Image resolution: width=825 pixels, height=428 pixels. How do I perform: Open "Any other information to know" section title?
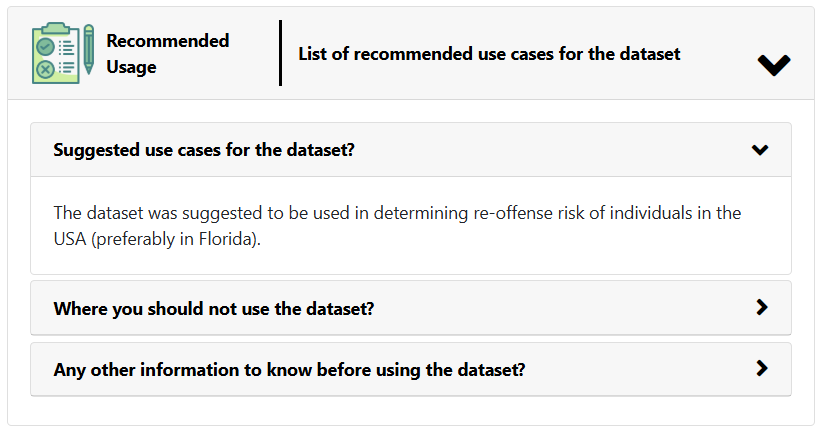click(x=289, y=370)
